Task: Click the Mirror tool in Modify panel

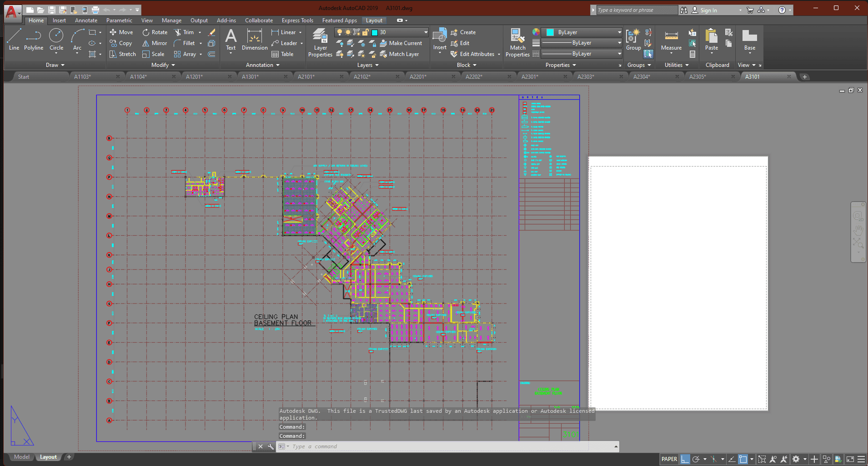Action: pyautogui.click(x=155, y=43)
